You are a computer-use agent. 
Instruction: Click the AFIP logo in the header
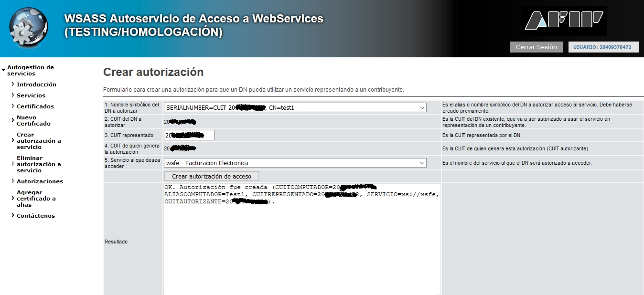tap(564, 21)
